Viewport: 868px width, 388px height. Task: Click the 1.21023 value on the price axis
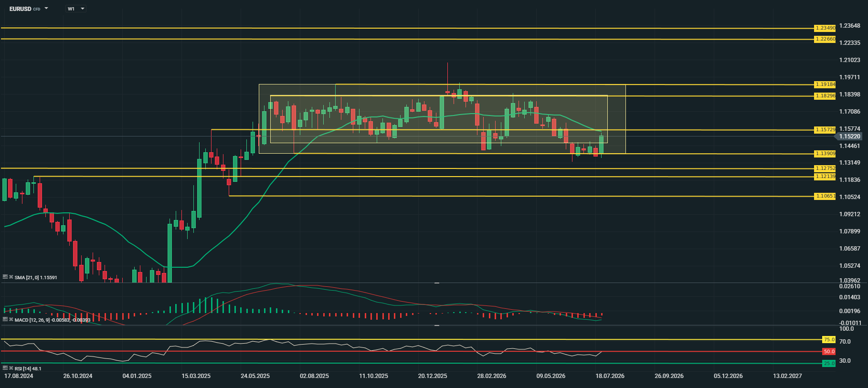[x=850, y=60]
